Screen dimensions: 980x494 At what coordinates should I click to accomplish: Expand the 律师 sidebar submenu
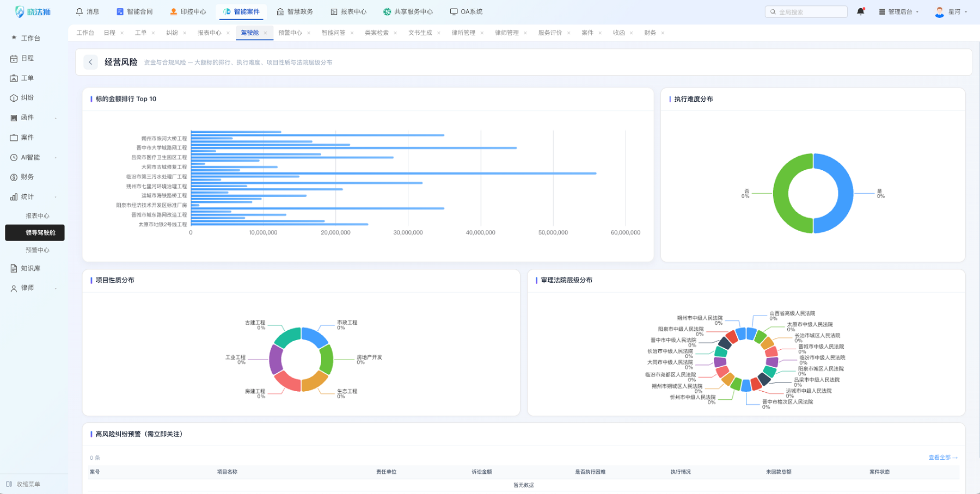click(x=56, y=288)
